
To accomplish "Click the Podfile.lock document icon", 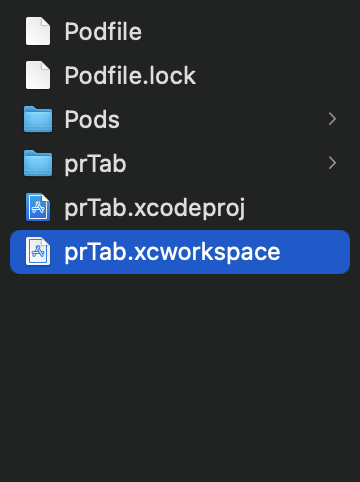I will [x=38, y=75].
